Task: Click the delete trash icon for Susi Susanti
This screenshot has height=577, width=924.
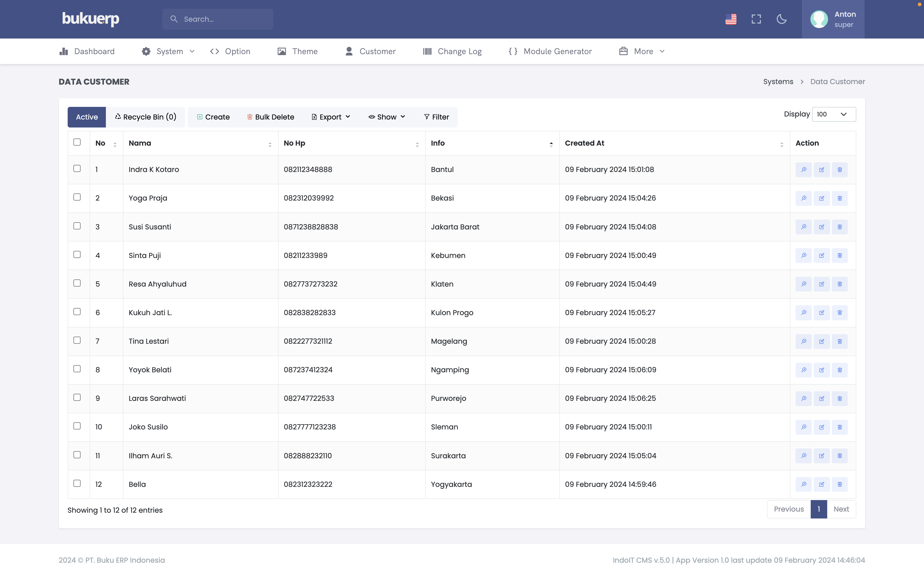Action: pos(840,227)
